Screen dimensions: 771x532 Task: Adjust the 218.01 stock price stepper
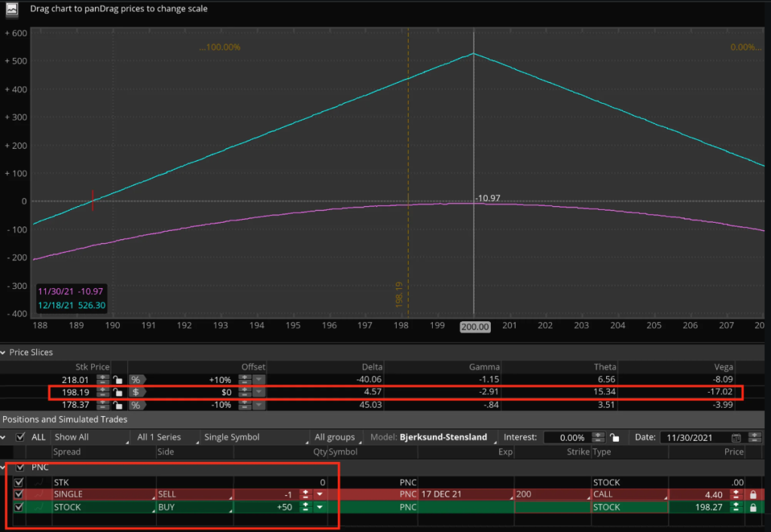[x=102, y=380]
